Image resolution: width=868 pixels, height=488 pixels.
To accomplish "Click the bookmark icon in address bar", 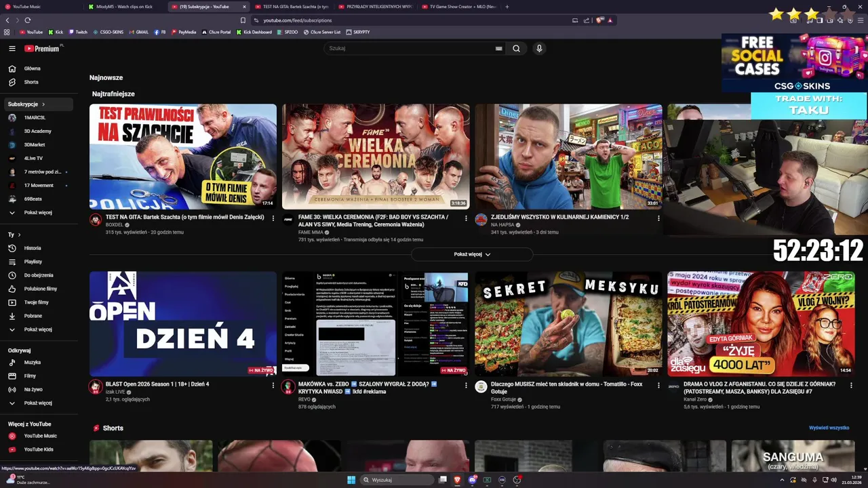I will tap(243, 20).
